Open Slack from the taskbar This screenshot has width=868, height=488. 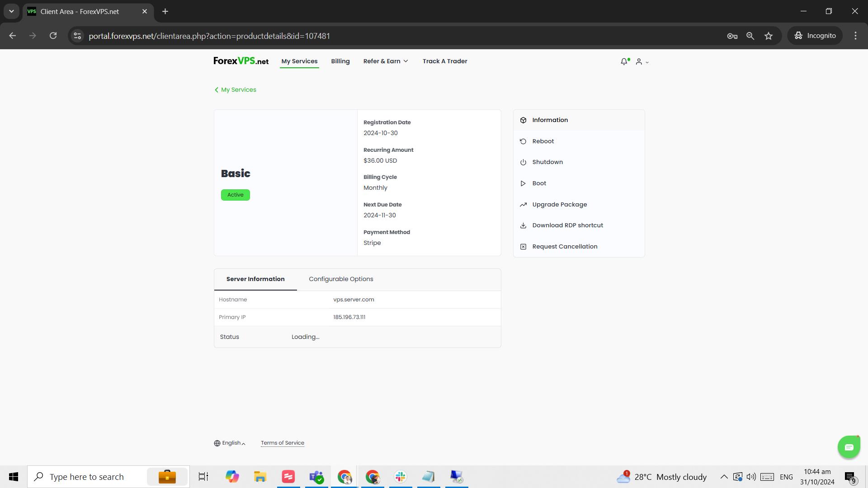[x=401, y=477]
